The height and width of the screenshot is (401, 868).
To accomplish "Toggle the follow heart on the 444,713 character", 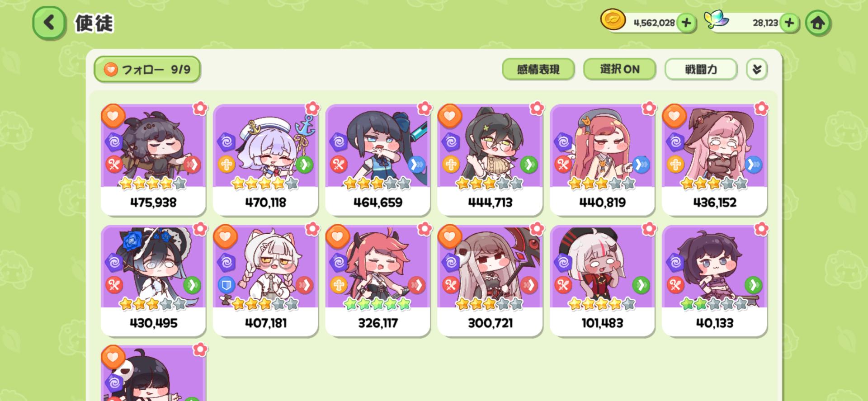I will tap(449, 116).
